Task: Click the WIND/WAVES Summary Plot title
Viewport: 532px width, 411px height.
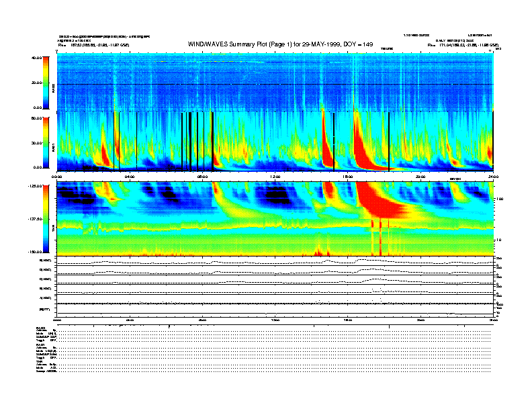Action: [280, 44]
